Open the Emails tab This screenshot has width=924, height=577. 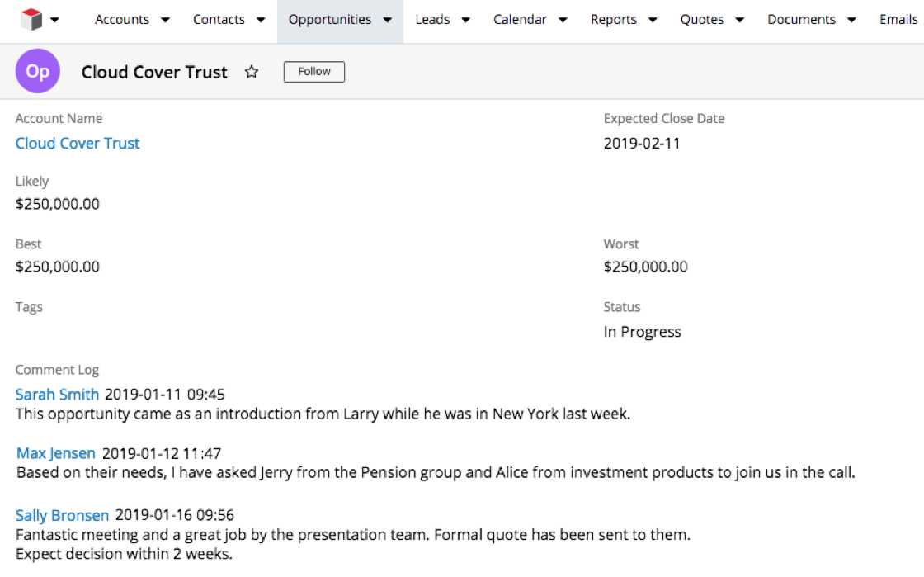coord(898,20)
